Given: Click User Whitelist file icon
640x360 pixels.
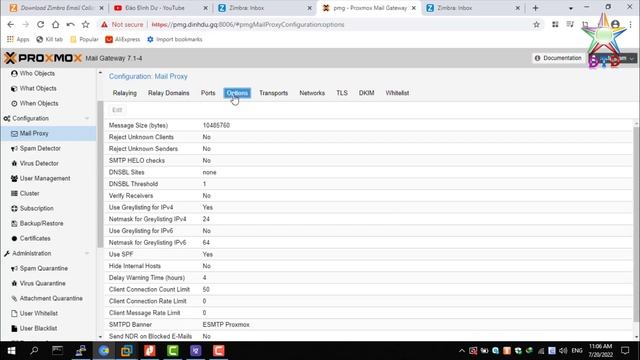Looking at the screenshot, I should 14,313.
